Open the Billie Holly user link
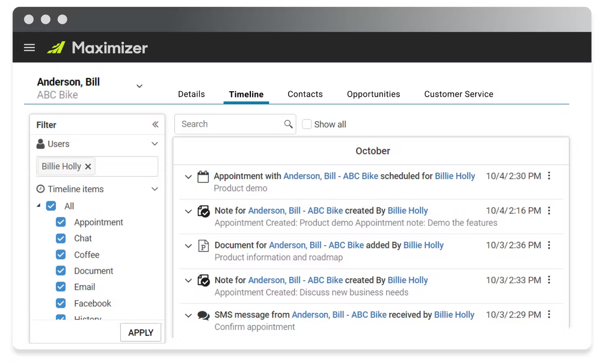 point(455,176)
